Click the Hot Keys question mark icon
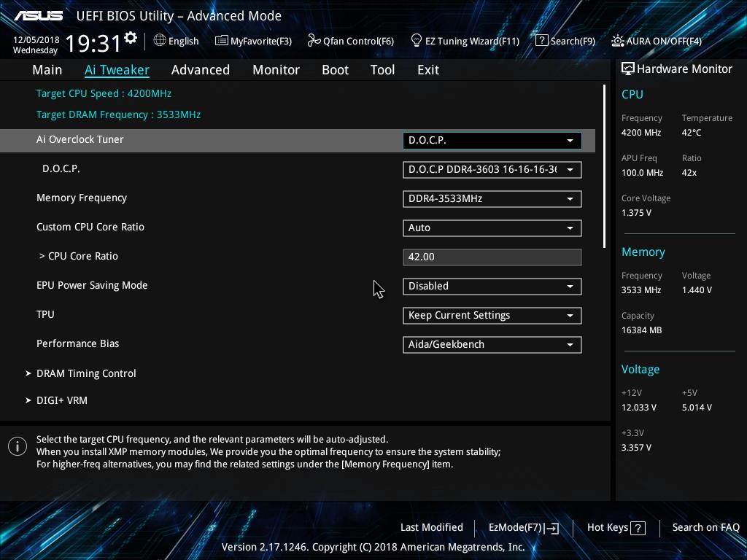 point(638,528)
